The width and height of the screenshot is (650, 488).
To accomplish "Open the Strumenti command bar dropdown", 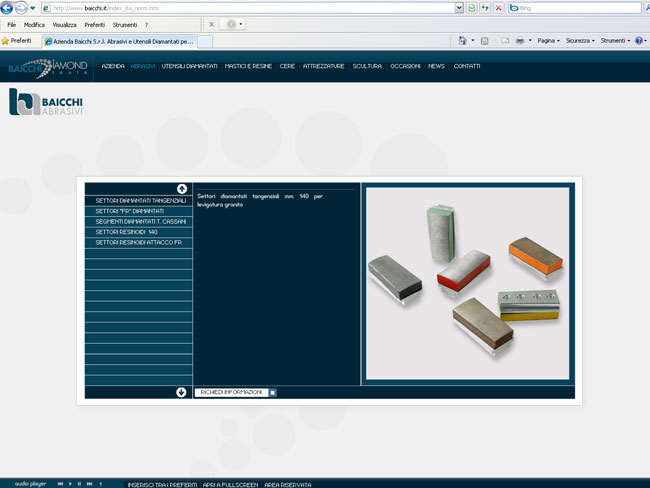I will point(615,41).
